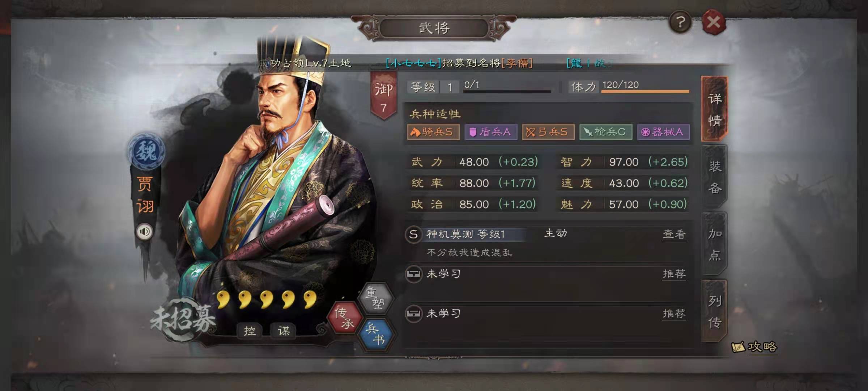Viewport: 868px width, 391px height.
Task: Select the S-rank skill icon for 神机莫测
Action: click(413, 234)
